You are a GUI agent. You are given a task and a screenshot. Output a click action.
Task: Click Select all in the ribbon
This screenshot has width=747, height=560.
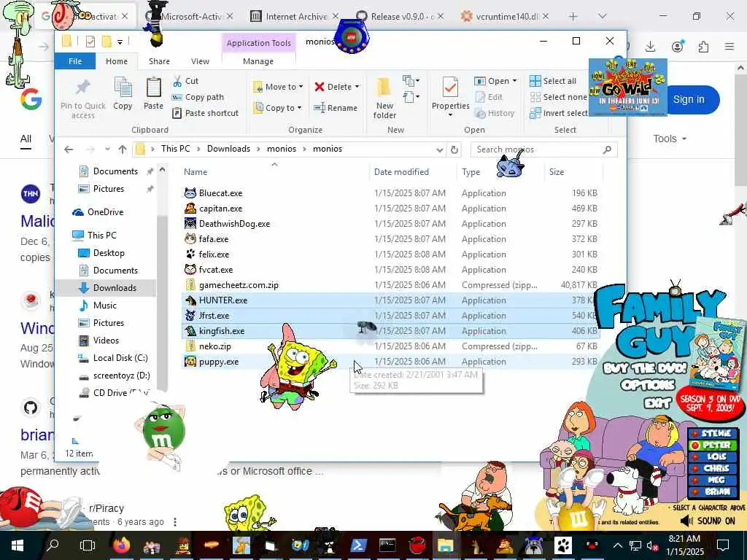coord(553,81)
